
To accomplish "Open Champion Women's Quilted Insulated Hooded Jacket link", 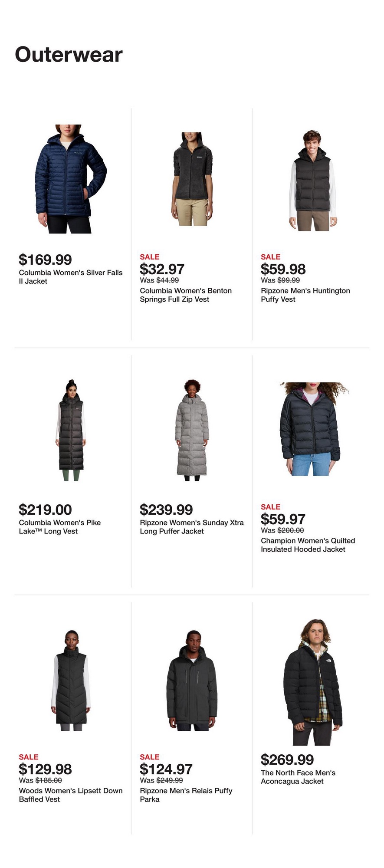I will (308, 545).
